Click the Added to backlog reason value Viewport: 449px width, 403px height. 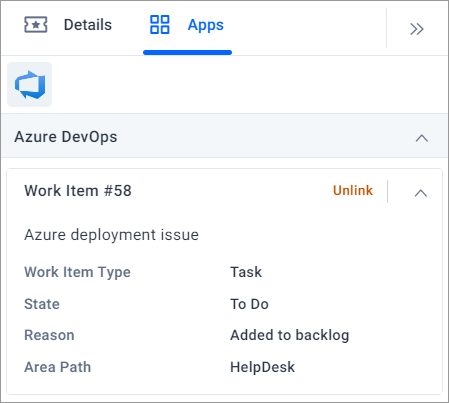pos(290,336)
